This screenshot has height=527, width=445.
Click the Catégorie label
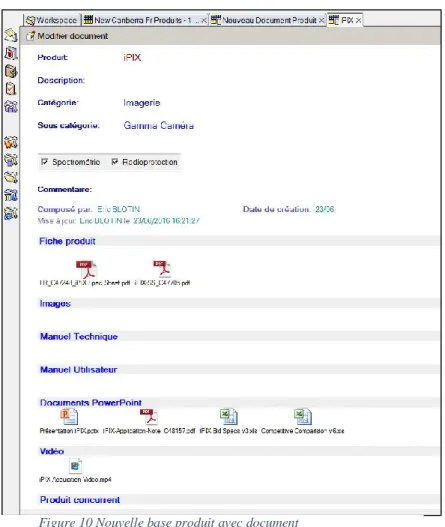[x=58, y=103]
